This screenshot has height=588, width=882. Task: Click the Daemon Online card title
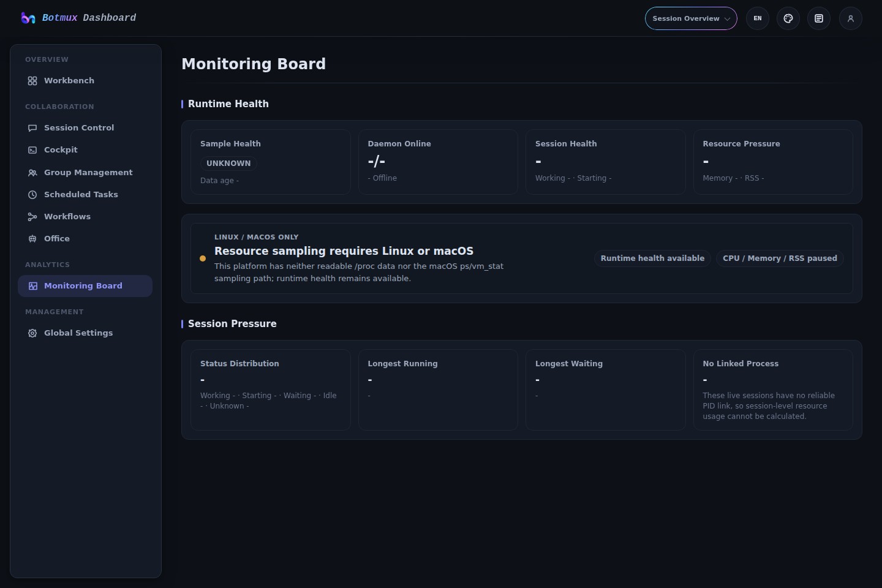[x=399, y=144]
